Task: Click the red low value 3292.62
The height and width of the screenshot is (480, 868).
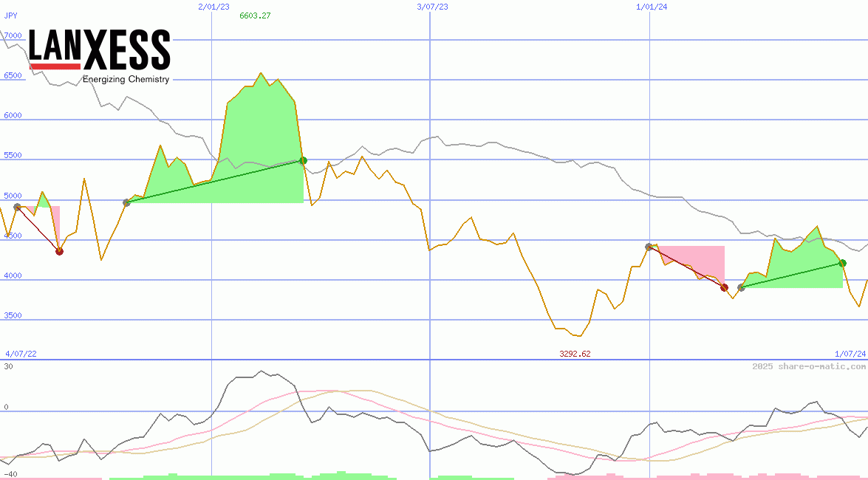Action: point(575,354)
